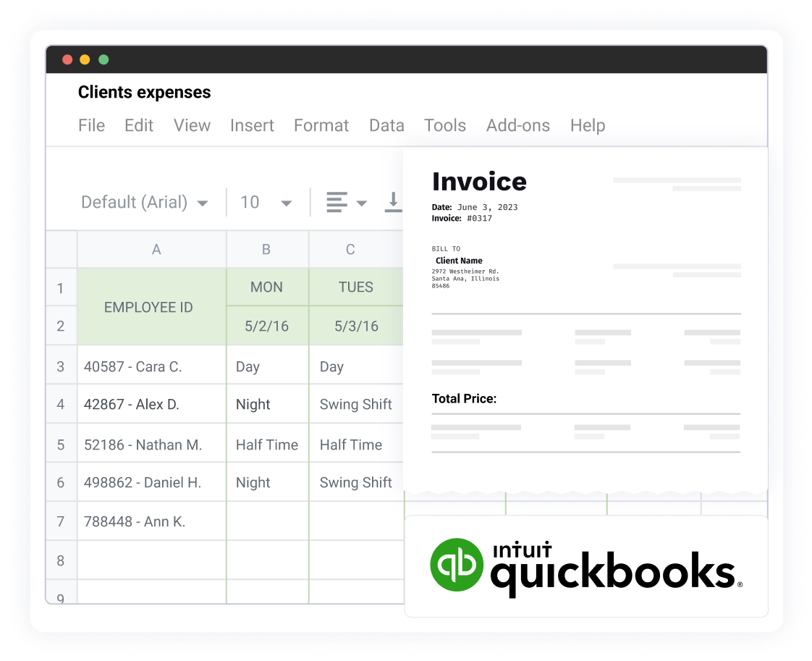Open the Format menu
Viewport: 812px width, 661px height.
click(321, 125)
